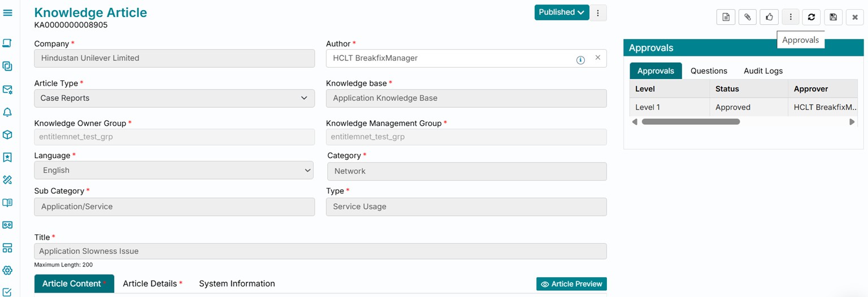868x297 pixels.
Task: Switch to the Questions tab
Action: (709, 71)
